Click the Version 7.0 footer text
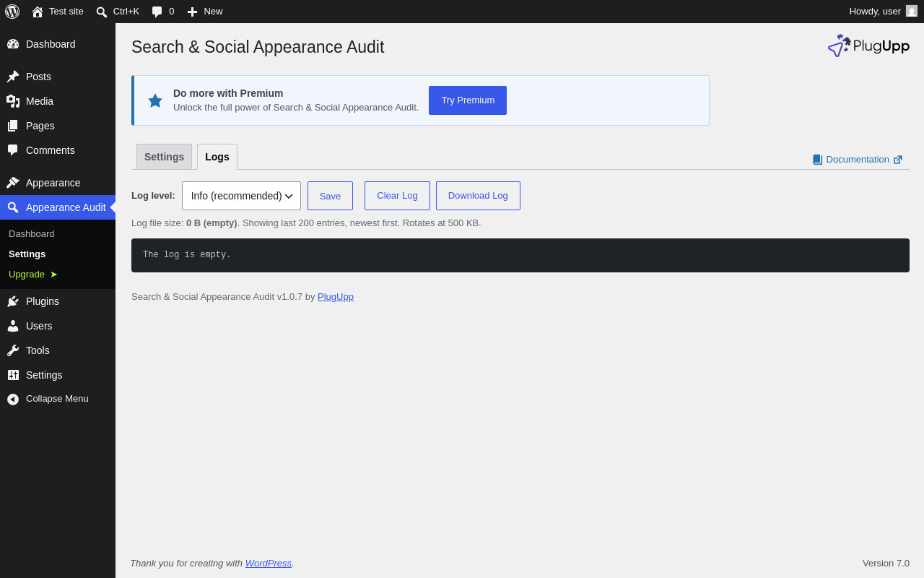Image resolution: width=924 pixels, height=578 pixels. tap(886, 564)
